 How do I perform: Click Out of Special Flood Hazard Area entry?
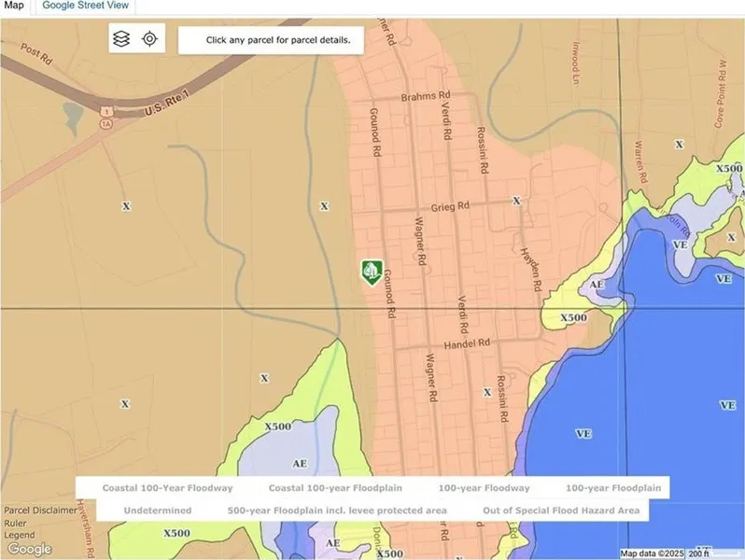(561, 511)
